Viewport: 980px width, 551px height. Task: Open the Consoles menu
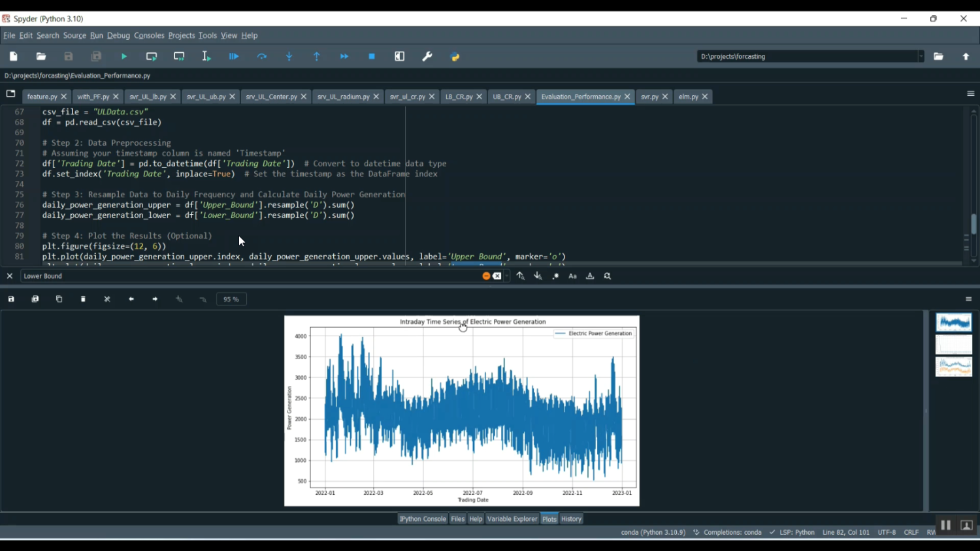149,36
